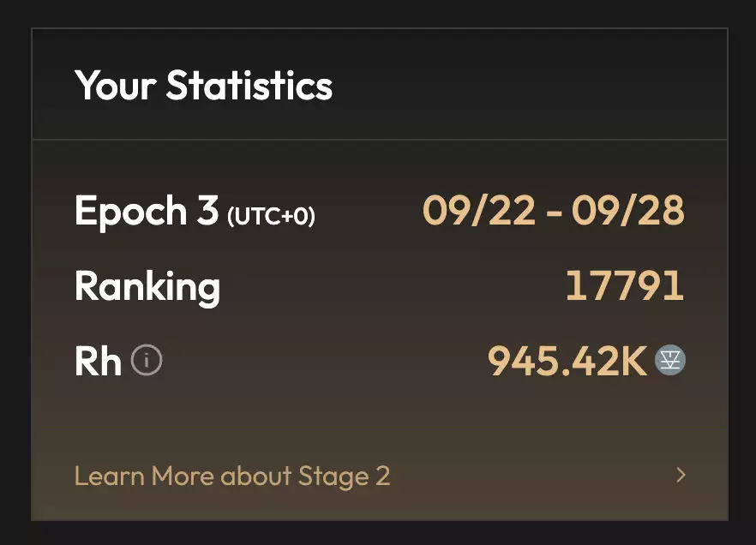
Task: Click the UTC+0 timezone text
Action: coord(271,216)
